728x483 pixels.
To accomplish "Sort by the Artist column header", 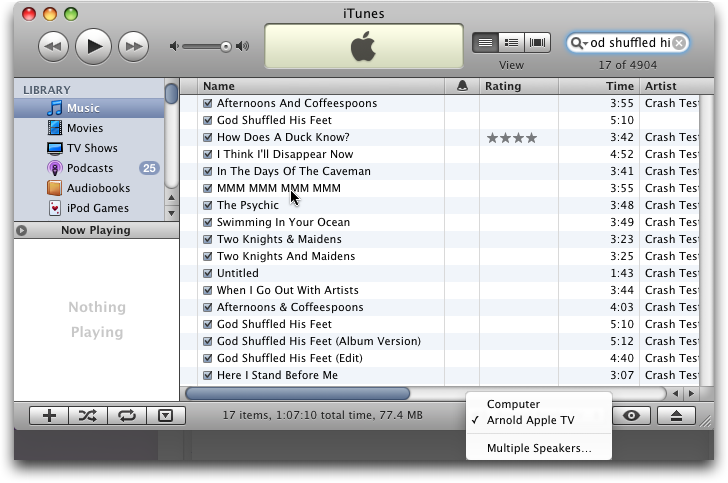I will click(677, 86).
